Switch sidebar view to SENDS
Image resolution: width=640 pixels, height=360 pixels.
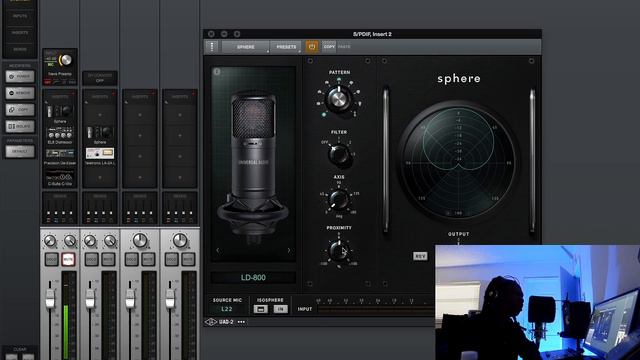(x=20, y=49)
